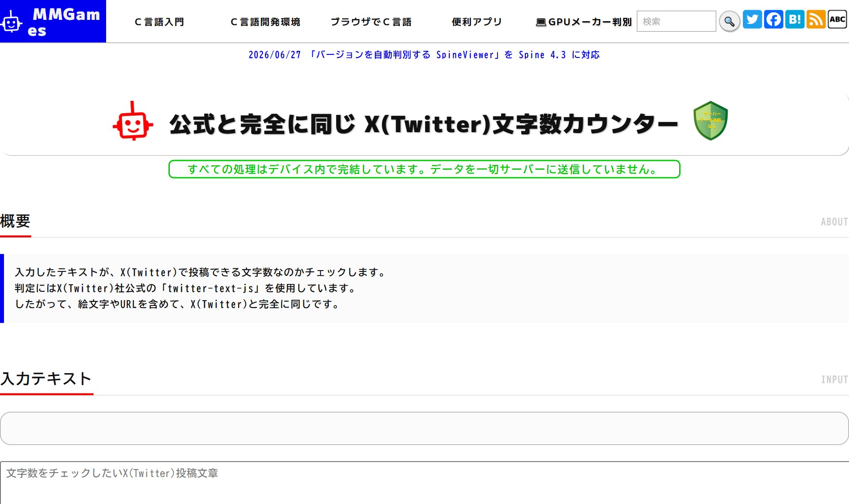Open the C言語開発環境 menu
This screenshot has height=504, width=849.
265,22
